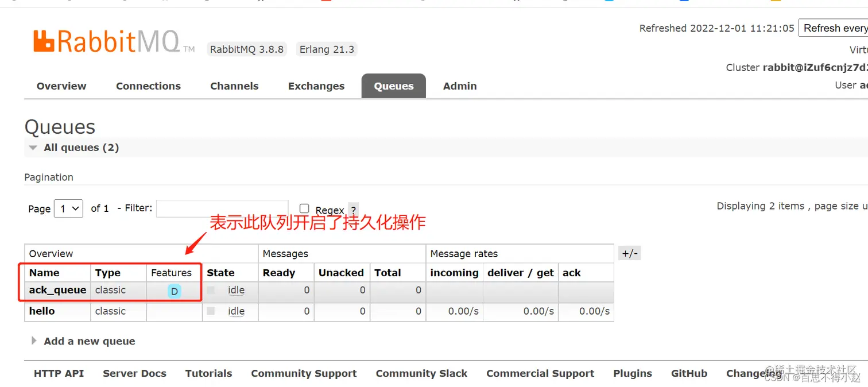Switch to the Overview tab
The image size is (868, 387).
[61, 86]
